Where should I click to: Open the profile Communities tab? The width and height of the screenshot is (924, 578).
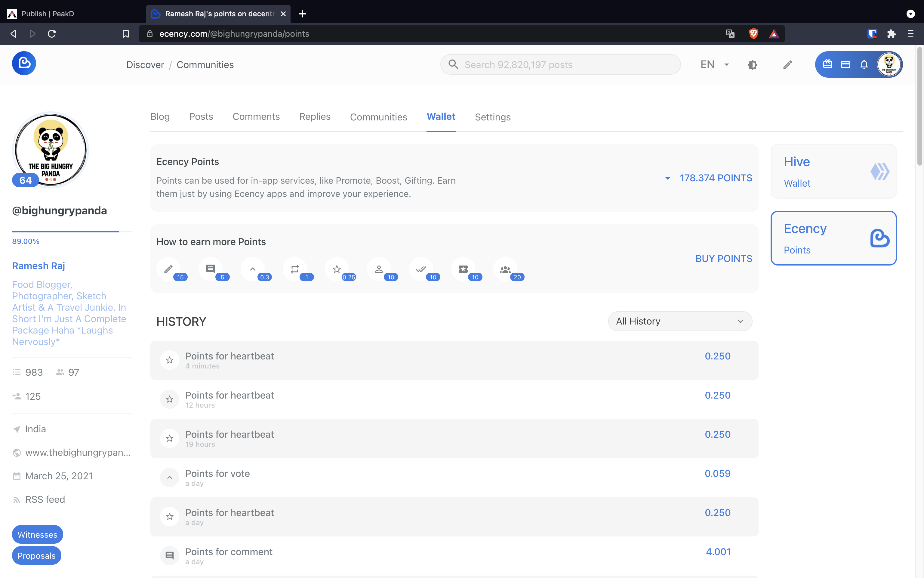click(378, 117)
